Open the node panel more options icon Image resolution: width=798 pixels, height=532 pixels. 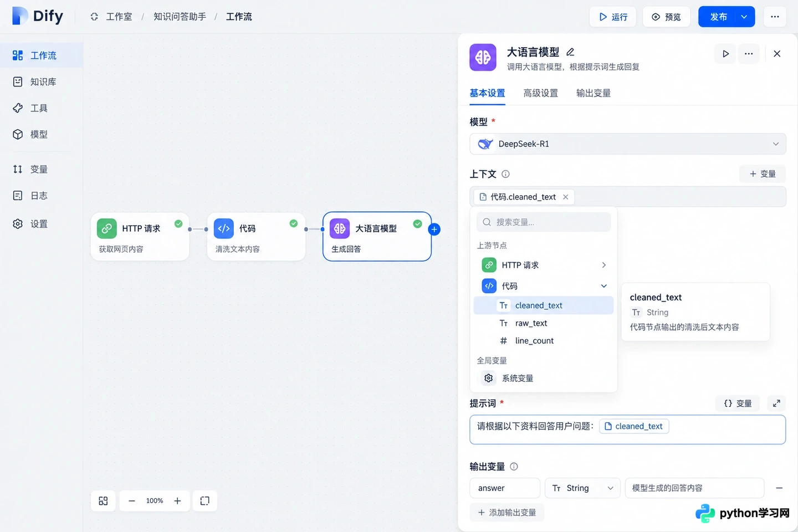coord(749,54)
